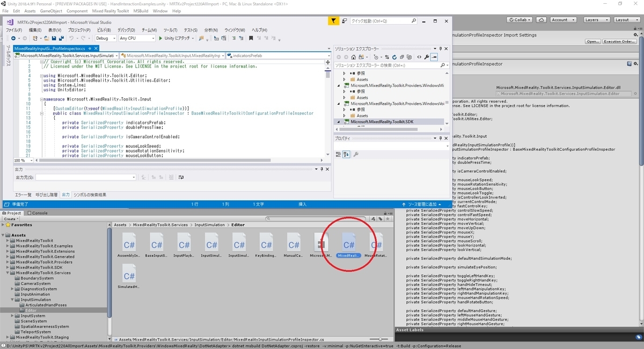The image size is (644, 349).
Task: Click InputSimulation in Project breadcrumb
Action: pos(210,225)
